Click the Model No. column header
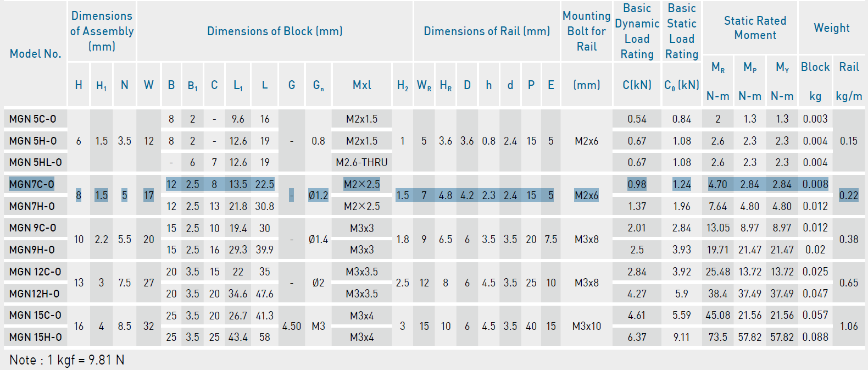The image size is (868, 370). [x=35, y=54]
